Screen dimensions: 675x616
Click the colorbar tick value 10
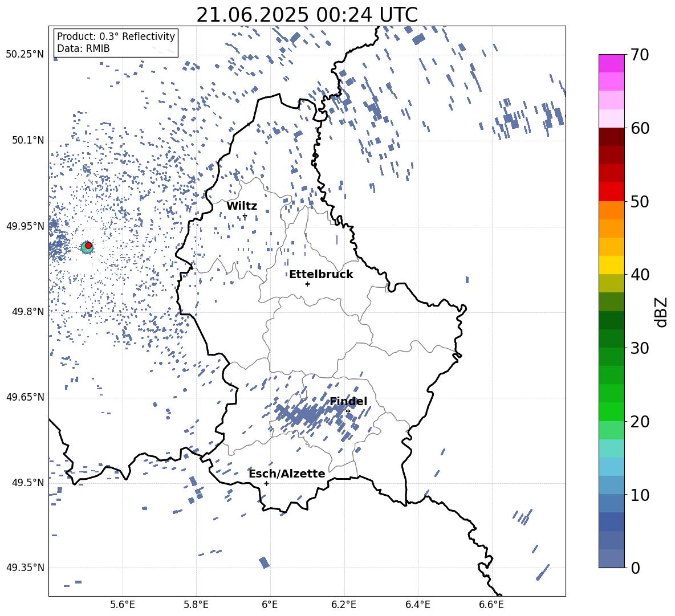[x=640, y=495]
